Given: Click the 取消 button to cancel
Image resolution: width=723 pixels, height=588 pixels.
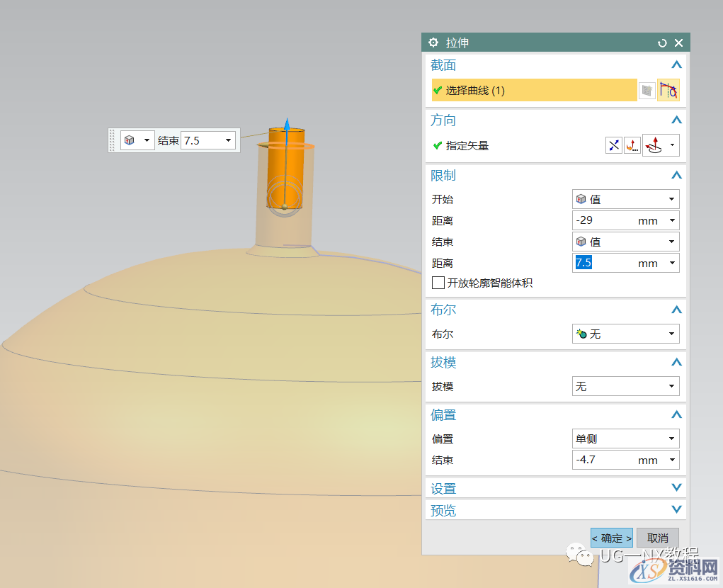Looking at the screenshot, I should point(657,538).
